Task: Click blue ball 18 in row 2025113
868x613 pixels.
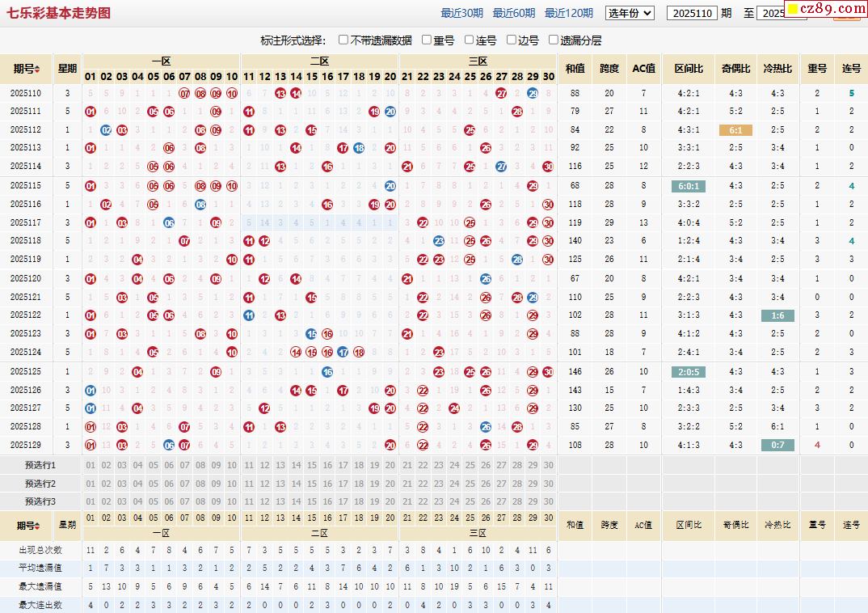Action: click(x=359, y=149)
